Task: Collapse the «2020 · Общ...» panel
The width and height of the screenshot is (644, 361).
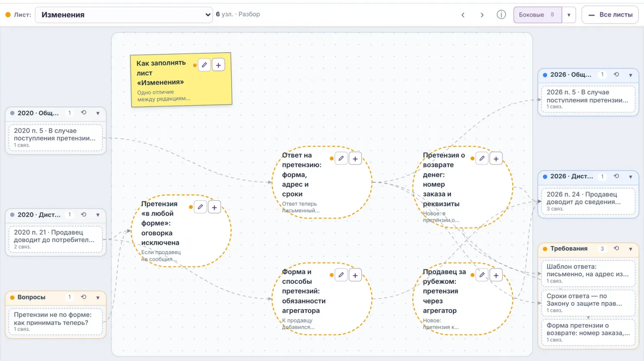Action: click(98, 113)
